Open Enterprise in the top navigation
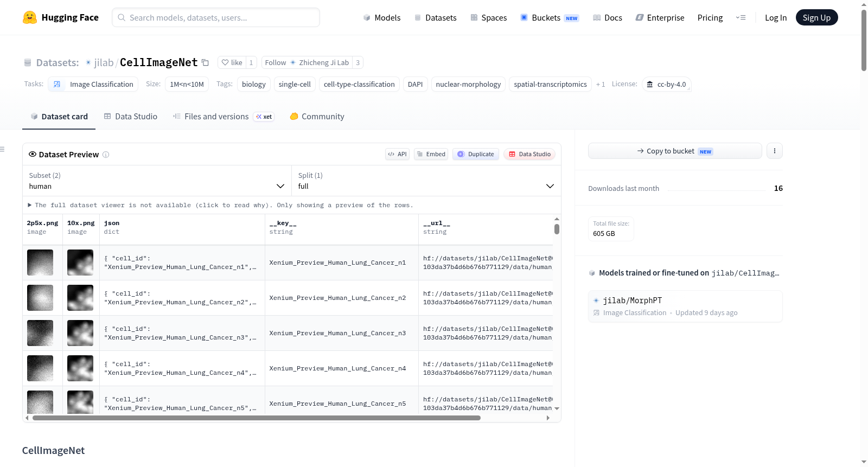This screenshot has height=467, width=868. pyautogui.click(x=660, y=17)
